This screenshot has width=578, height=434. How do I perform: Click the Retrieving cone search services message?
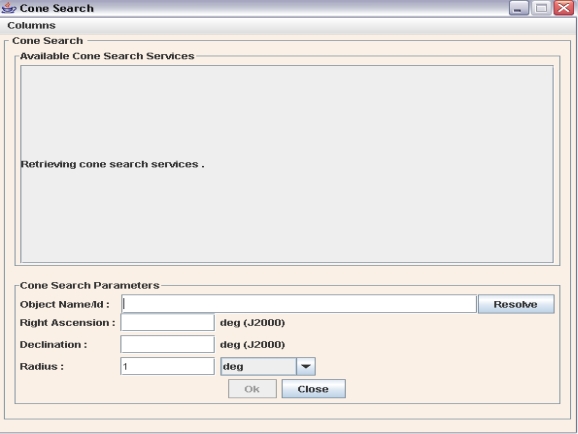click(x=112, y=164)
